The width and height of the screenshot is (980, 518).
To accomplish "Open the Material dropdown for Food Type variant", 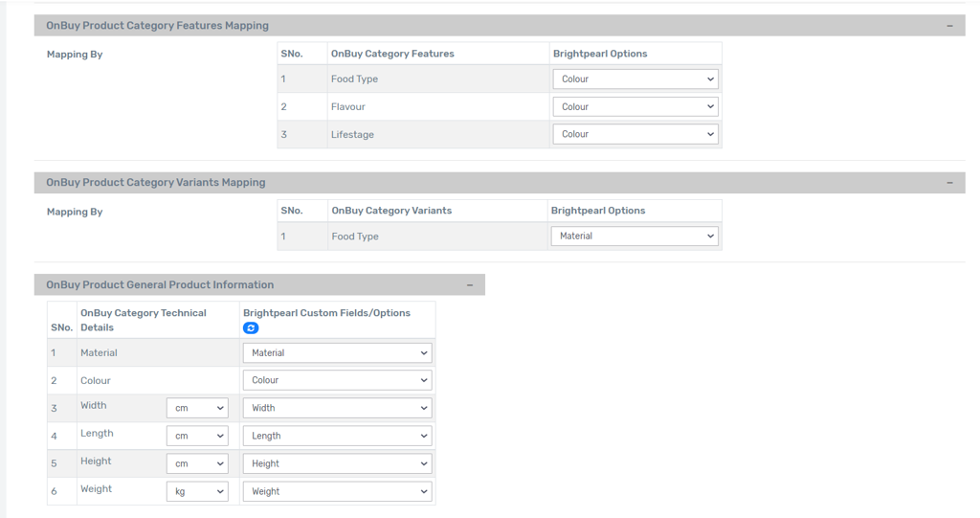I will pyautogui.click(x=635, y=236).
